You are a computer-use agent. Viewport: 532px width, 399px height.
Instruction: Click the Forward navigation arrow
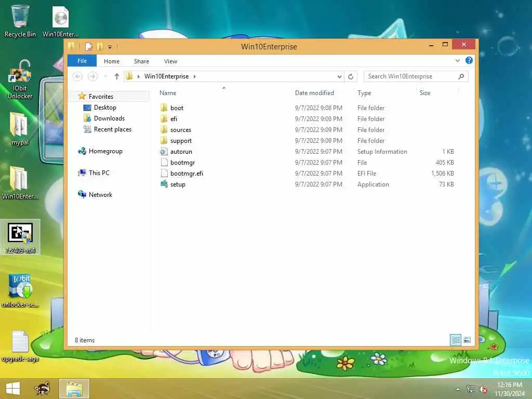click(92, 76)
